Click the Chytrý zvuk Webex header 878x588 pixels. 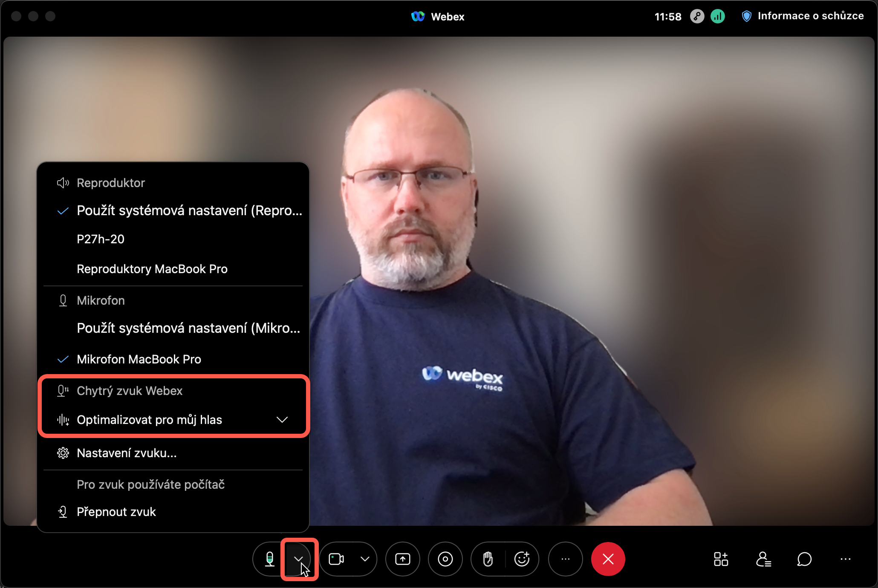click(130, 391)
